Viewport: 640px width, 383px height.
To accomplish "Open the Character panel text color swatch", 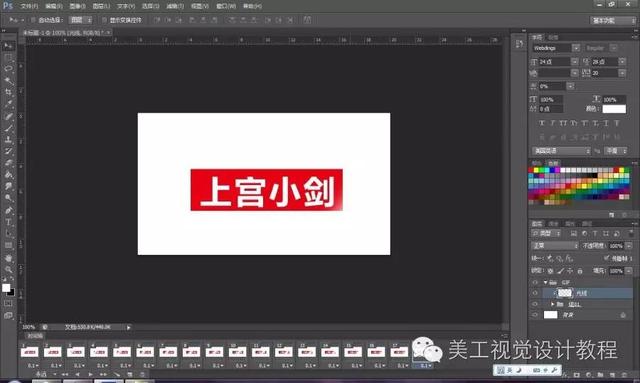I will coord(614,109).
